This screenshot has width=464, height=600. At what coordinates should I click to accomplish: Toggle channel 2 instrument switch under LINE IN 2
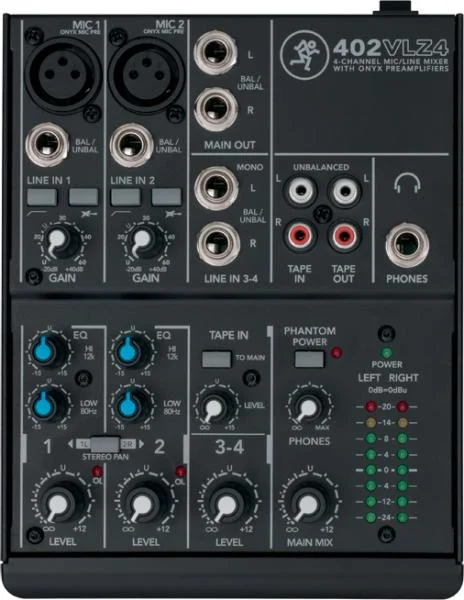point(166,197)
